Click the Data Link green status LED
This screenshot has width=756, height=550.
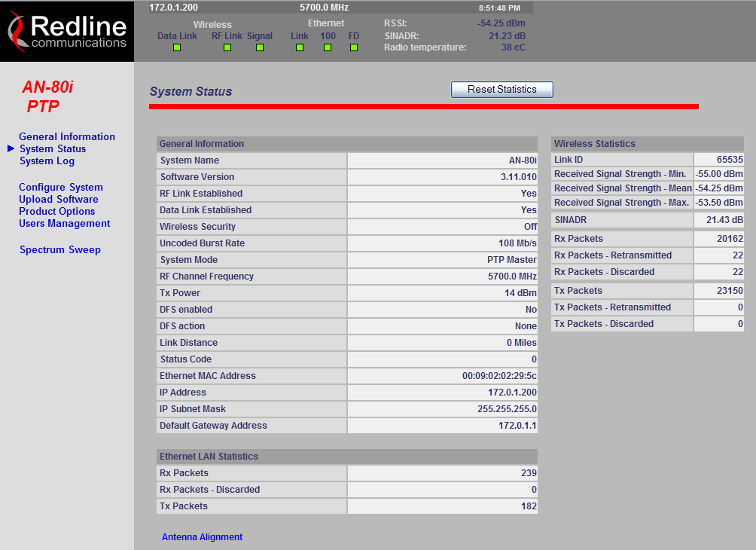pos(177,47)
